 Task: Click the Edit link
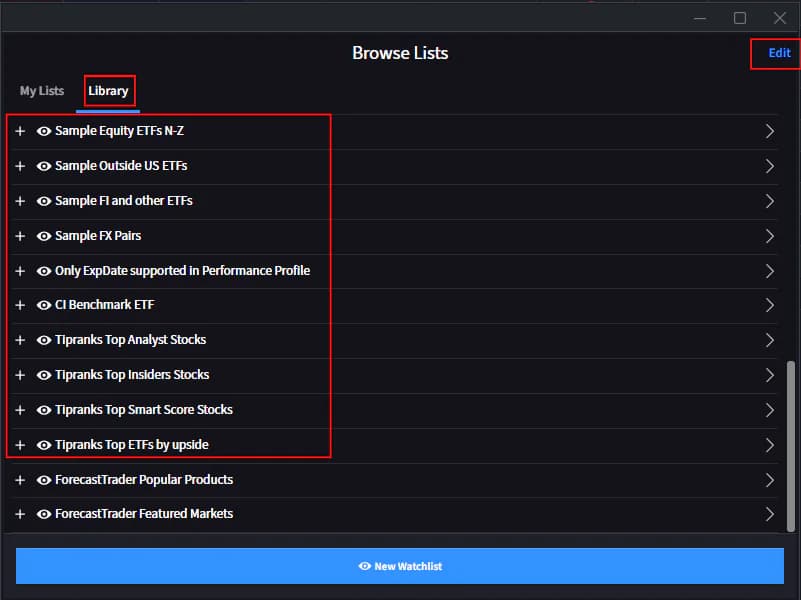point(780,53)
